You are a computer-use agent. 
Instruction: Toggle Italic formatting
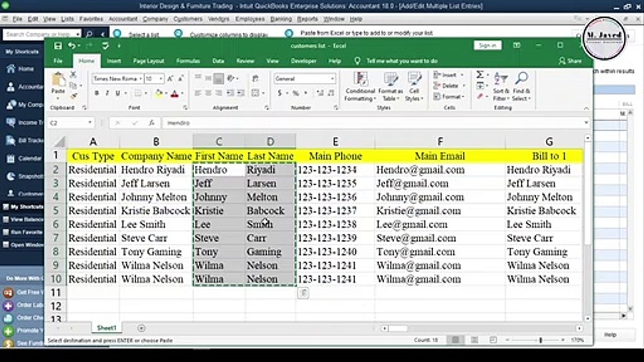(107, 93)
